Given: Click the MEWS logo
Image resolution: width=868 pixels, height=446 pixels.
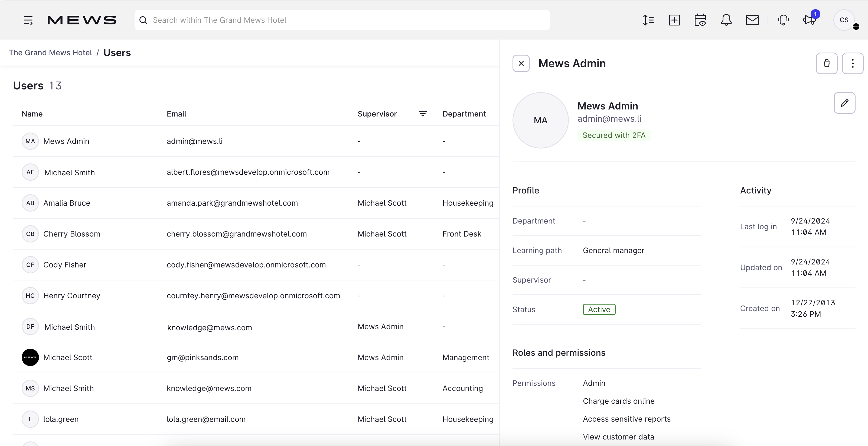Looking at the screenshot, I should [82, 20].
